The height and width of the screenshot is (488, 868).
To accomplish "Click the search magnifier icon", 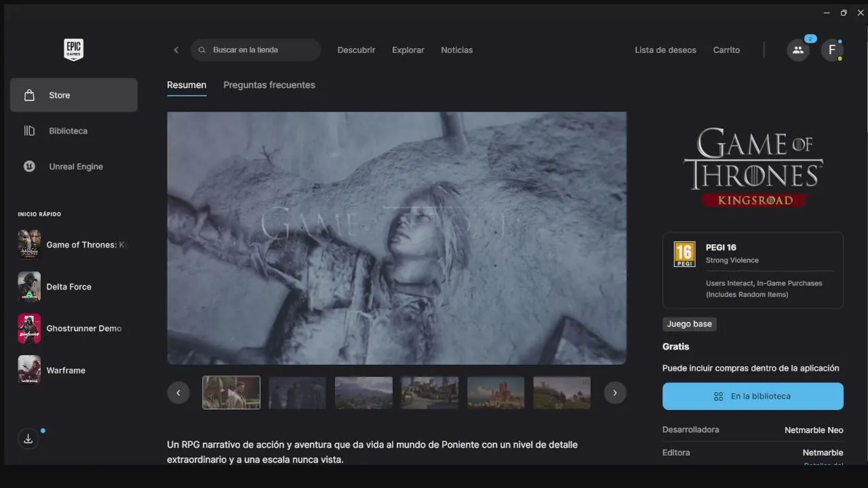I will pyautogui.click(x=202, y=50).
